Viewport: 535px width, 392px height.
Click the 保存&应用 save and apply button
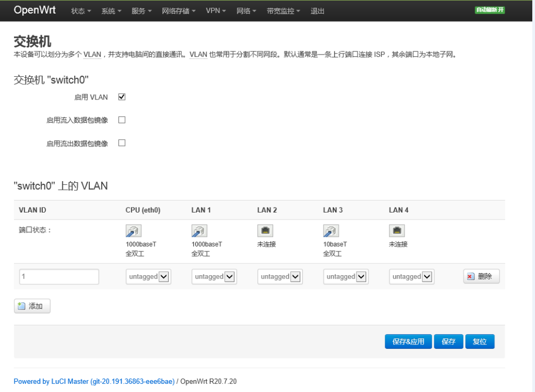pos(408,341)
